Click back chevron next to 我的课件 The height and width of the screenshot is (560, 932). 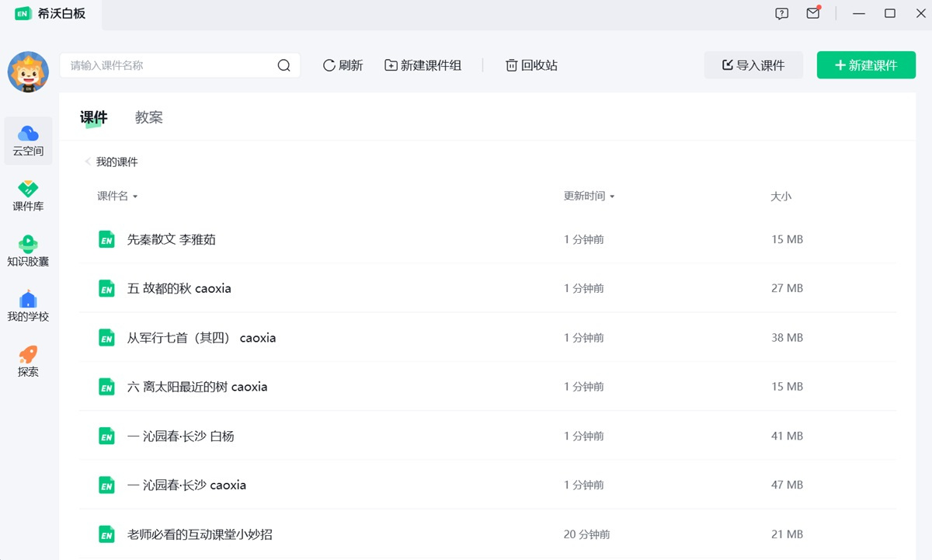[x=88, y=162]
